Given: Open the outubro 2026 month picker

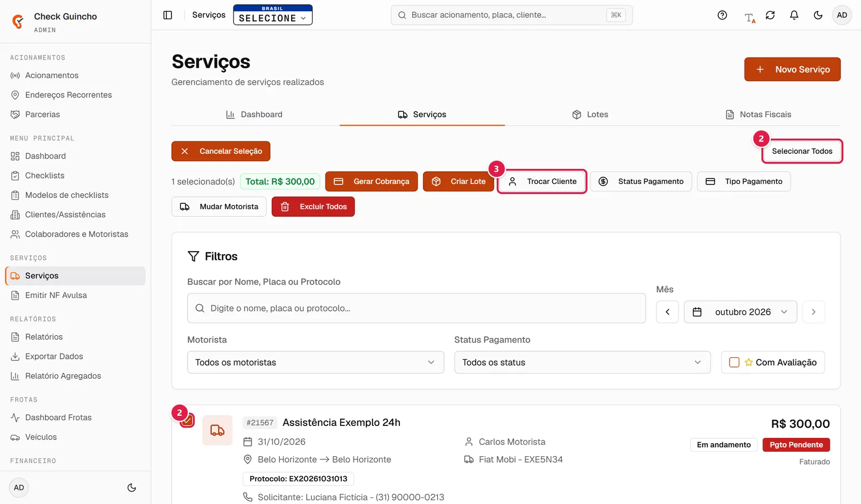Looking at the screenshot, I should (x=740, y=312).
